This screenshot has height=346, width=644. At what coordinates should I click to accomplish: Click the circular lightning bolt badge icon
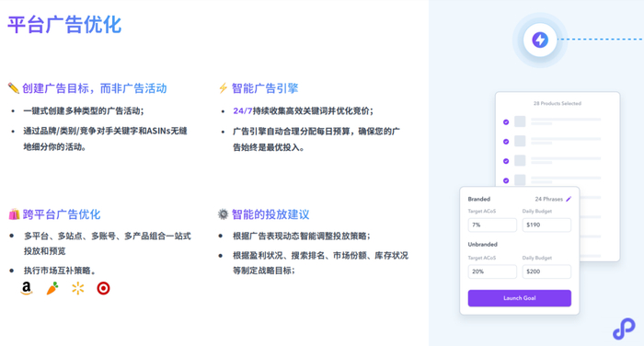(x=540, y=40)
